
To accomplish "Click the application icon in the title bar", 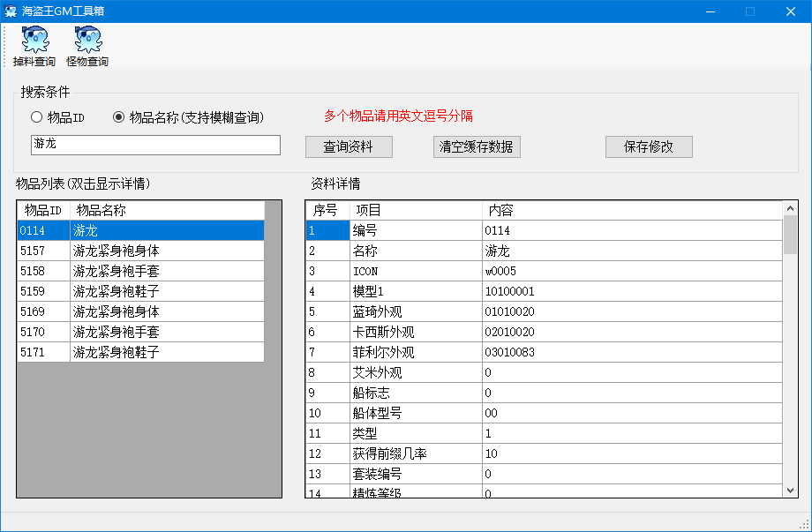I will (x=11, y=11).
